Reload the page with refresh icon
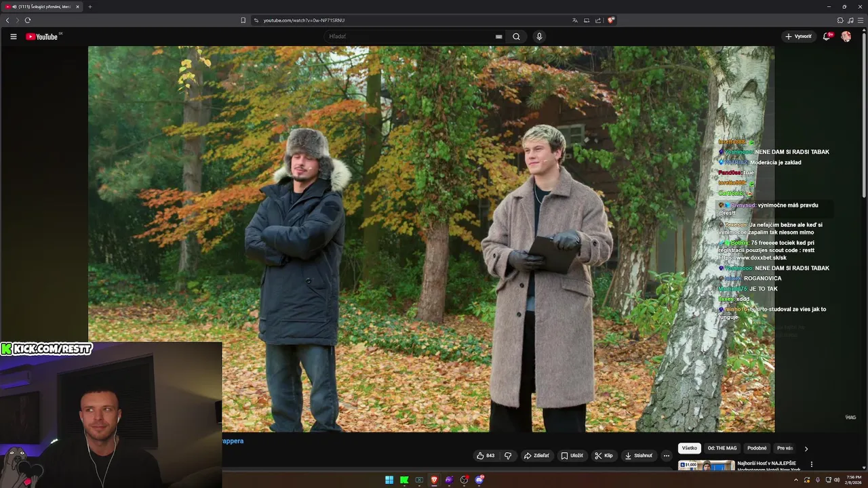 (28, 20)
